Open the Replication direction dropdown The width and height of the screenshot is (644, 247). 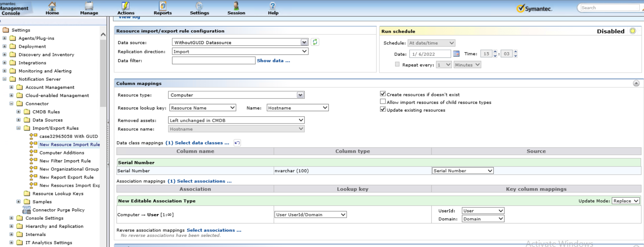[240, 51]
